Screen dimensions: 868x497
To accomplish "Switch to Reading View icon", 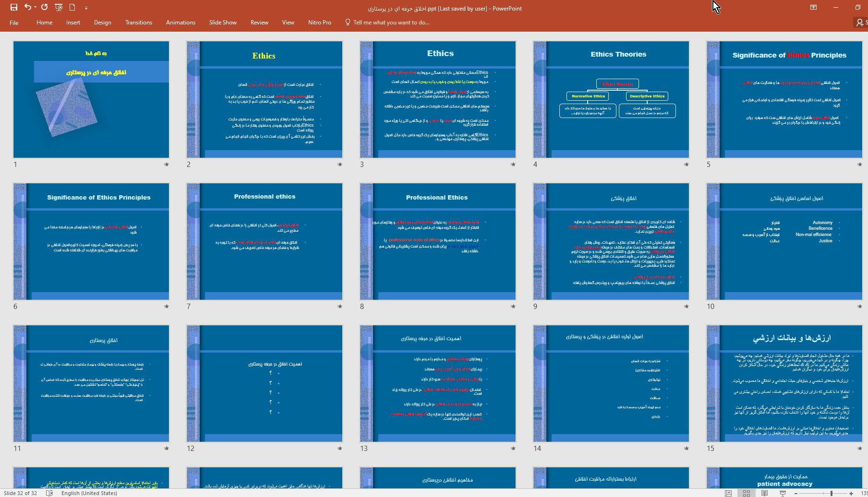I will (x=764, y=493).
